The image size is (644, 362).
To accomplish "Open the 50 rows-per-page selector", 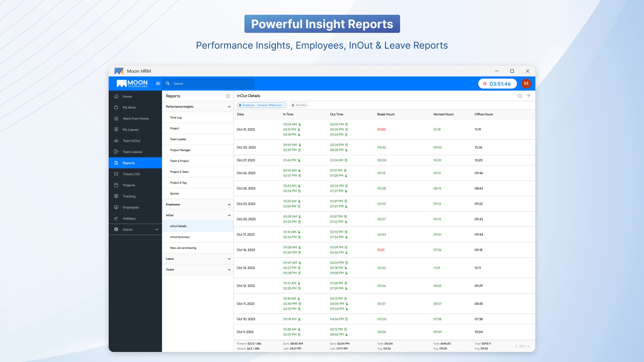I will (523, 346).
